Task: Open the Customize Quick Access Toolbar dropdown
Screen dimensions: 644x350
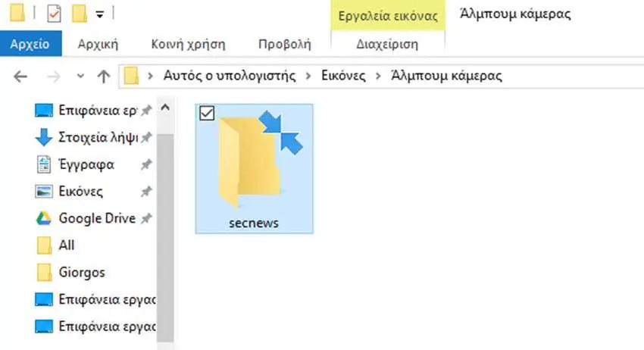Action: (99, 14)
